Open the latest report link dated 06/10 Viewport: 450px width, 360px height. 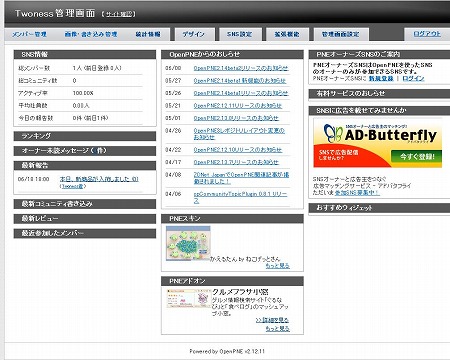[99, 179]
